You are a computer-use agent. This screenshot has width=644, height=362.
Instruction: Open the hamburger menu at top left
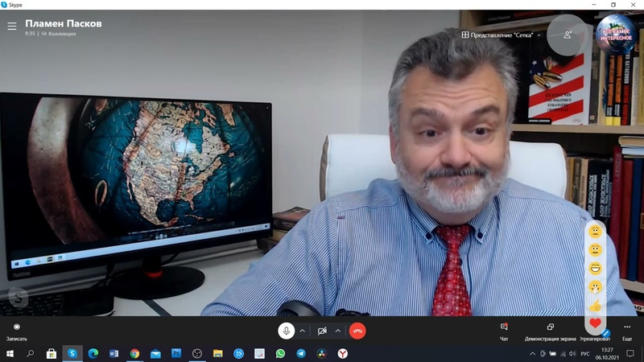[x=11, y=26]
